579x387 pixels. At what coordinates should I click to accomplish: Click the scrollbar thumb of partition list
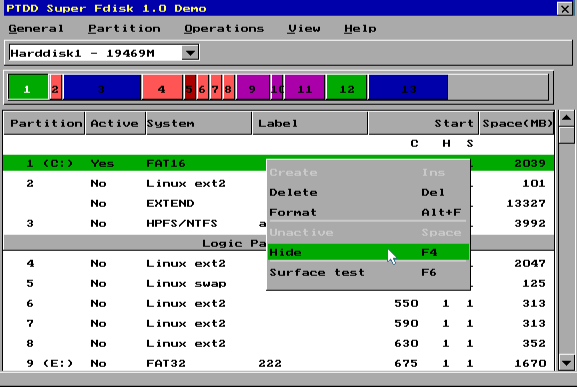click(566, 135)
